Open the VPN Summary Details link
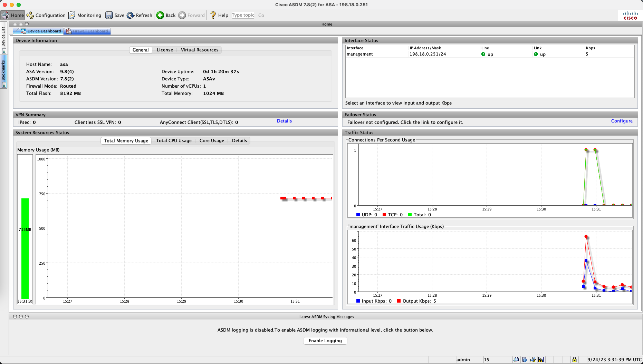Image resolution: width=643 pixels, height=364 pixels. point(284,121)
